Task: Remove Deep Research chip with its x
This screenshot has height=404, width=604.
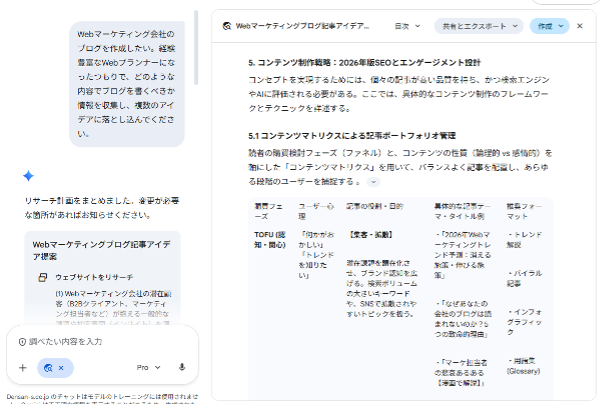Action: click(x=61, y=367)
